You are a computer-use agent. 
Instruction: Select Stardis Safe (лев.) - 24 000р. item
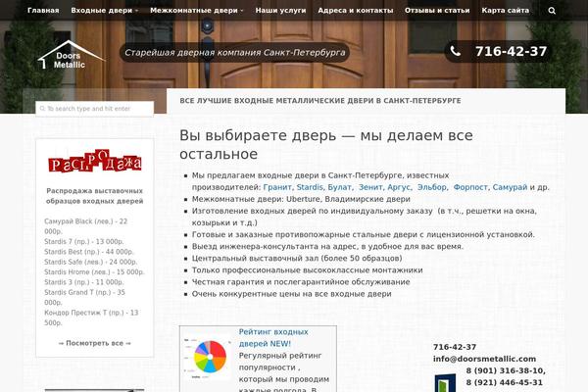[x=91, y=262]
